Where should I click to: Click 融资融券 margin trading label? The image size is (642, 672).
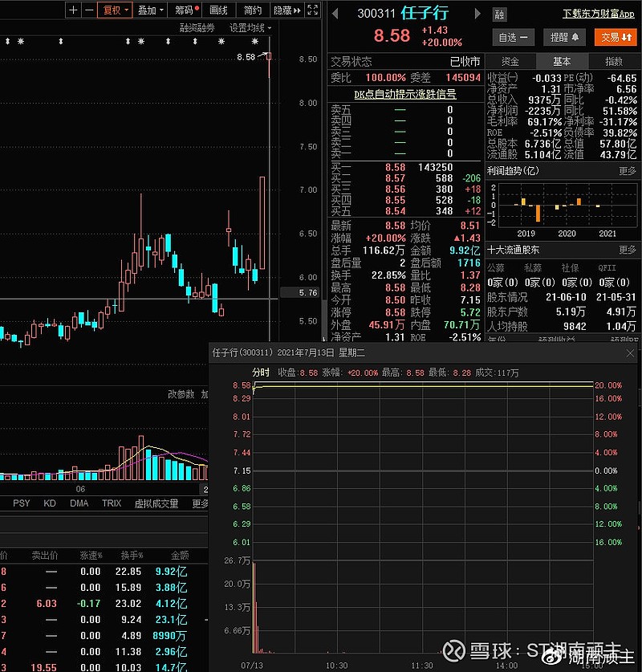pos(197,28)
